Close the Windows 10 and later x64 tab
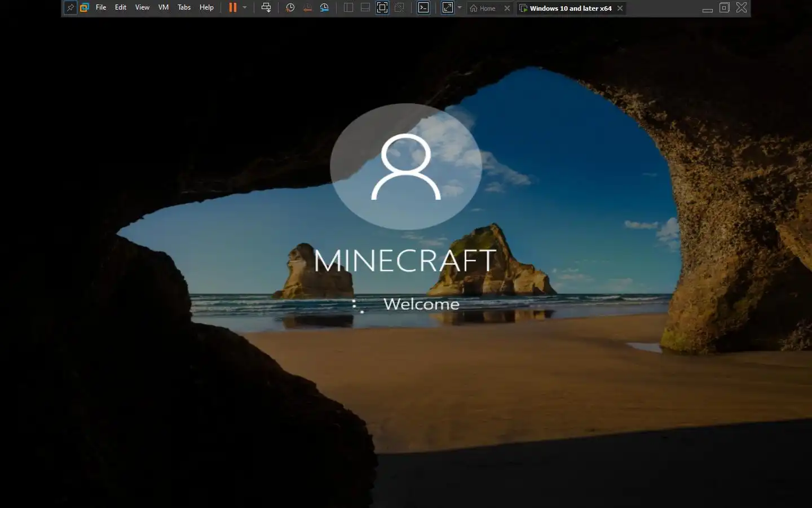 620,8
